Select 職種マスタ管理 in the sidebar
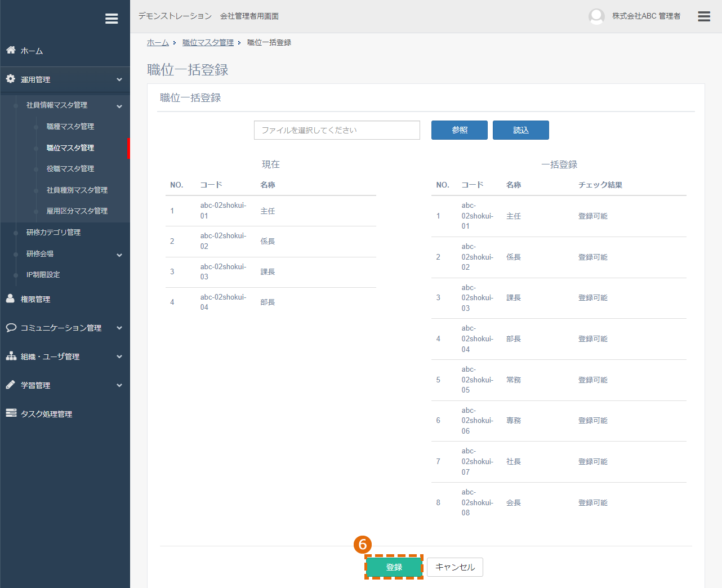722x588 pixels. click(x=70, y=127)
